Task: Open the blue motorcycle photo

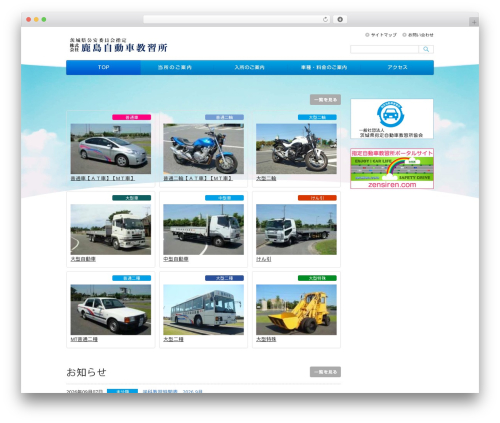Action: 203,149
